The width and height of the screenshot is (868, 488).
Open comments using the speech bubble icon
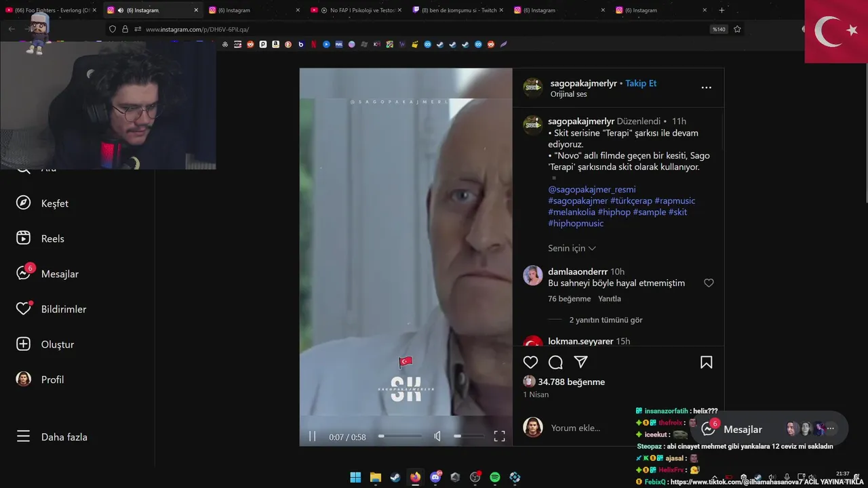pyautogui.click(x=555, y=362)
